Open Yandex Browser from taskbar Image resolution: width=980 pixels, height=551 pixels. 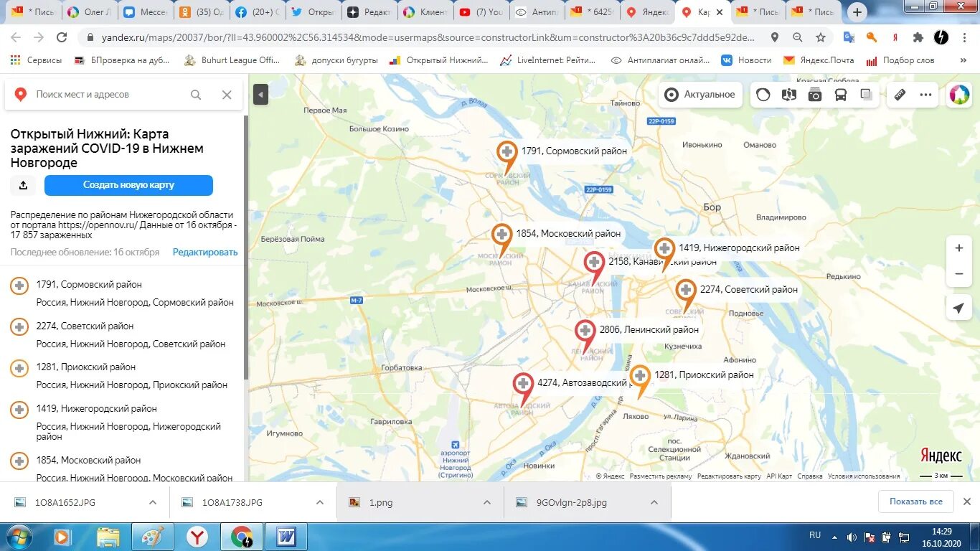[197, 537]
